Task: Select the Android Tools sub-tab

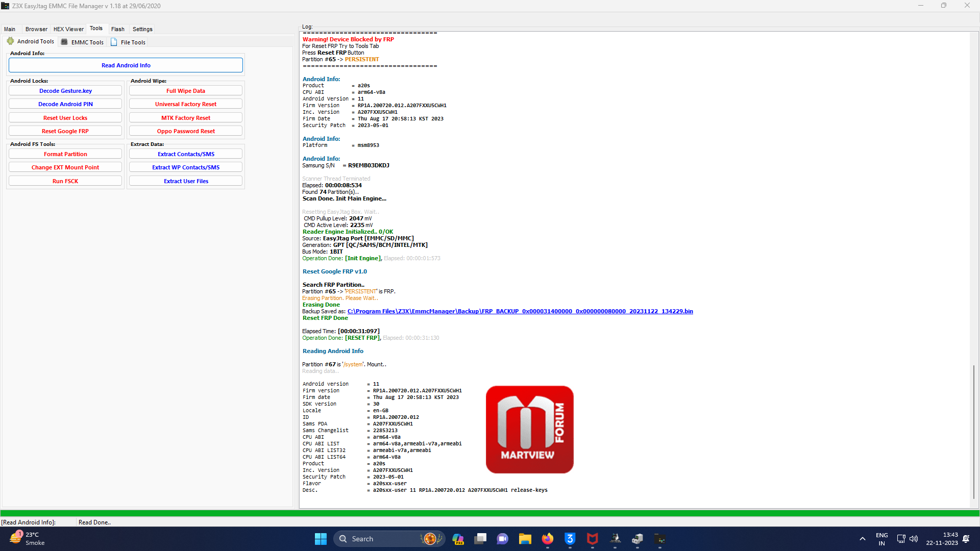Action: 31,42
